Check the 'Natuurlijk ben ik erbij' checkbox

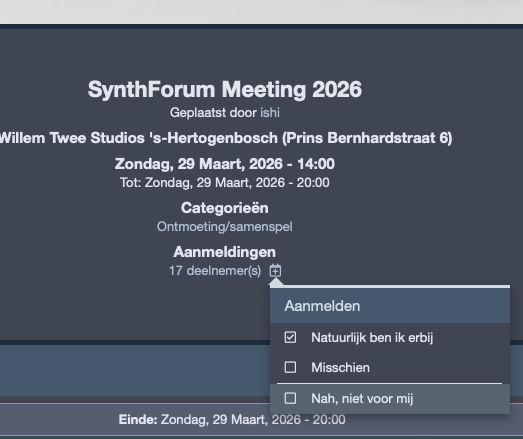click(x=290, y=337)
